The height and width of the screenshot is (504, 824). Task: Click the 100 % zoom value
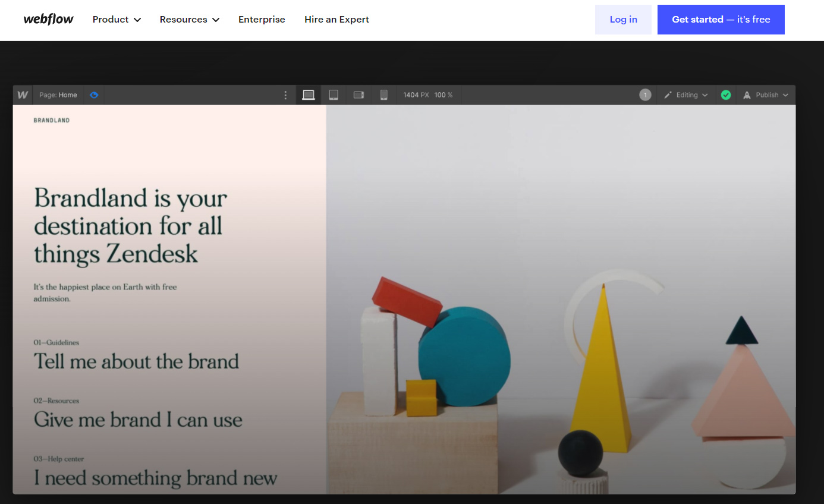coord(444,95)
